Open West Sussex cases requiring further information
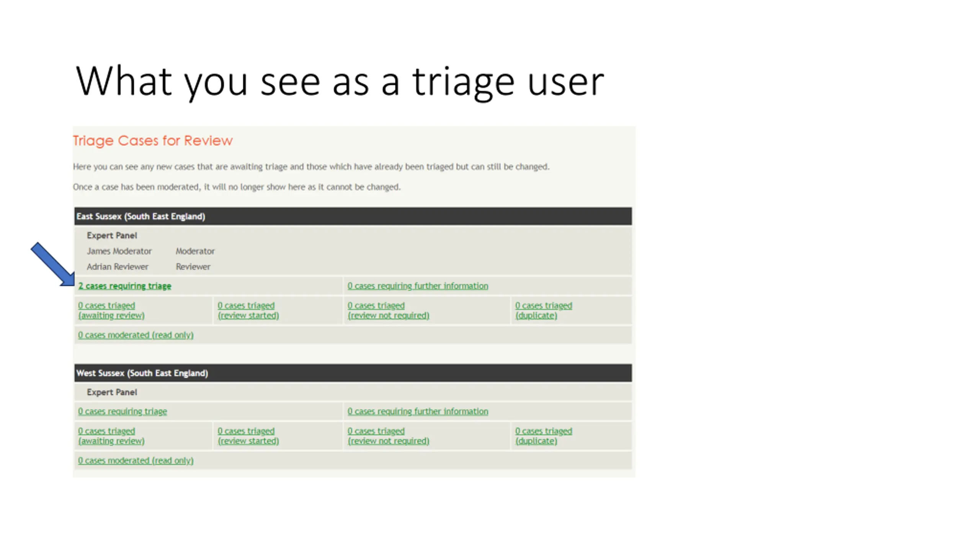The image size is (980, 551). tap(418, 411)
